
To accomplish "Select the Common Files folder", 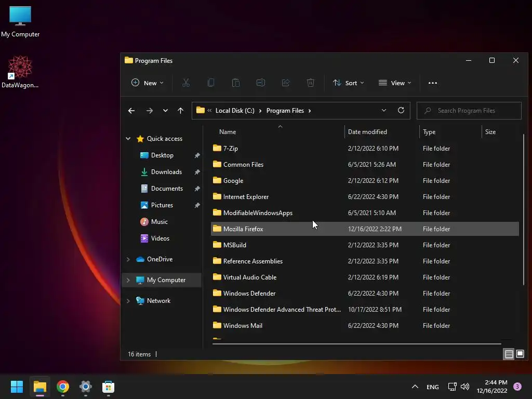I will pos(365,165).
